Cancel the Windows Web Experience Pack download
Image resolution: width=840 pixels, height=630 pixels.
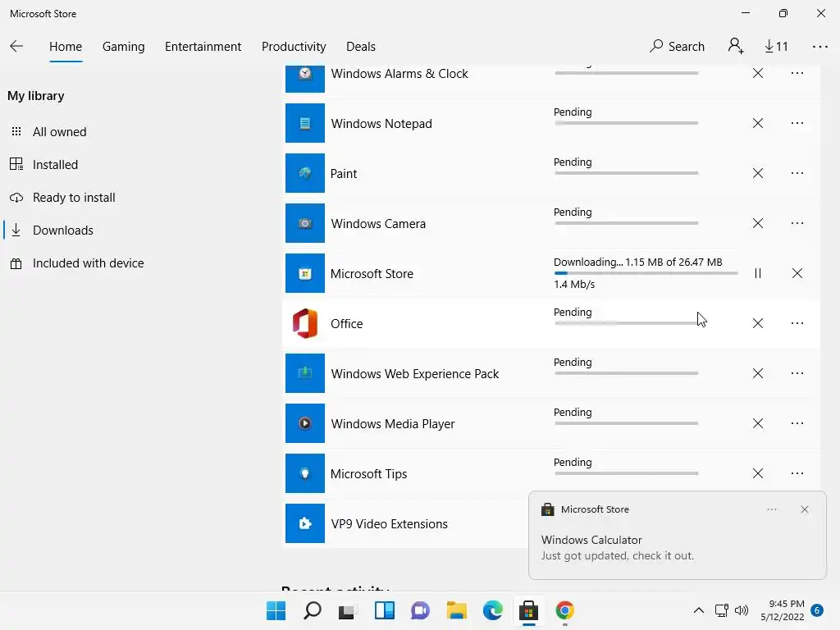tap(757, 373)
